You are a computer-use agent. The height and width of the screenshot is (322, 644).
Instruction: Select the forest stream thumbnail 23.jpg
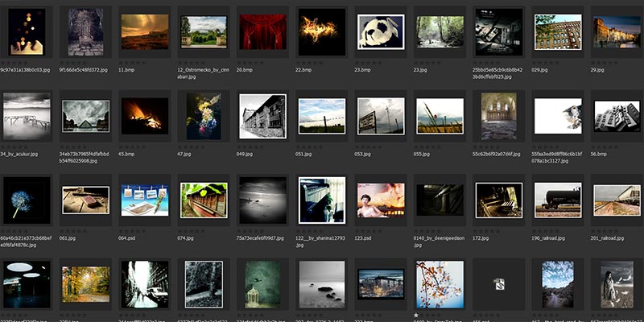(440, 32)
